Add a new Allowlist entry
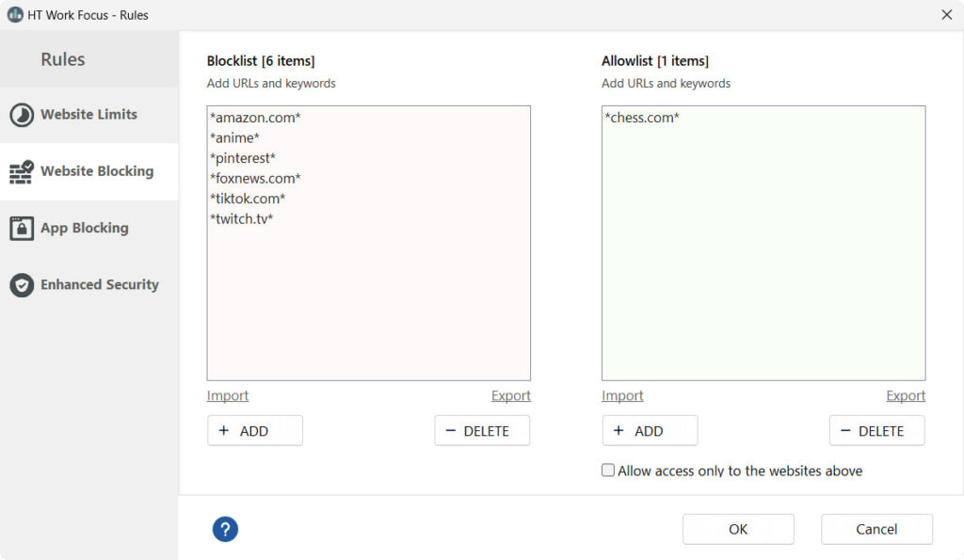 click(x=650, y=431)
